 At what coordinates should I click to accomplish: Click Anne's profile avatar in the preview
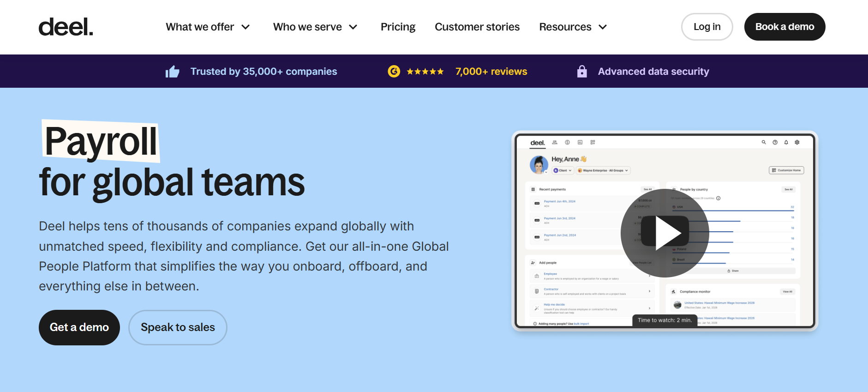[x=539, y=165]
